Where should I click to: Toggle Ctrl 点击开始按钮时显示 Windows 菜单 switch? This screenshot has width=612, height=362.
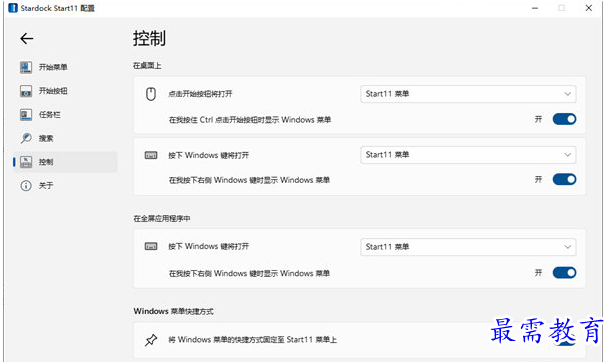[564, 119]
